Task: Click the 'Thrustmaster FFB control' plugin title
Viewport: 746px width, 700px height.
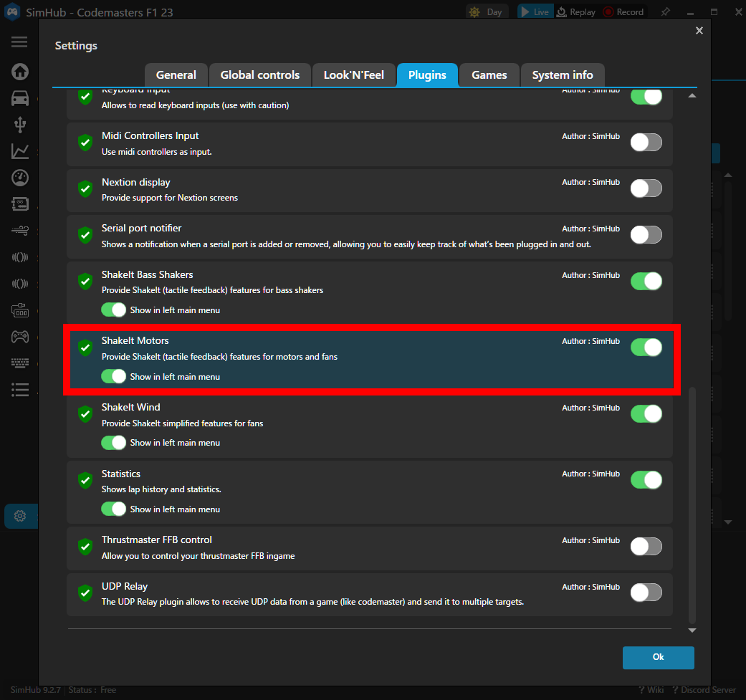Action: (x=156, y=540)
